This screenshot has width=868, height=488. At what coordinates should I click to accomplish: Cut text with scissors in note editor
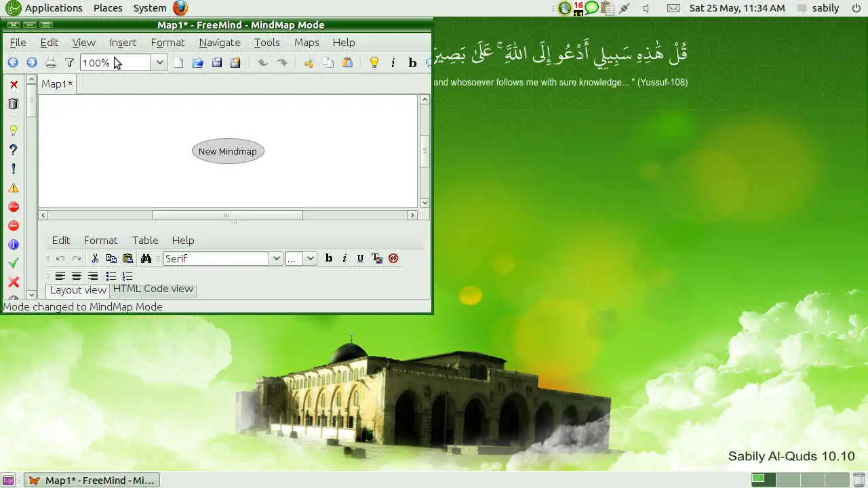(95, 258)
